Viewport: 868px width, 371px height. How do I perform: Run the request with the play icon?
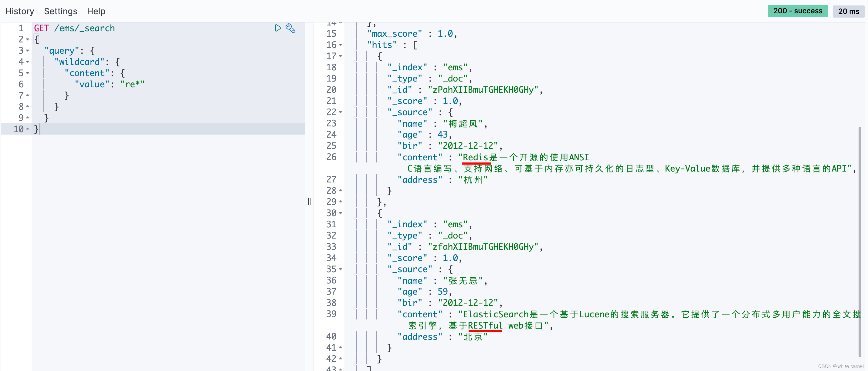278,28
